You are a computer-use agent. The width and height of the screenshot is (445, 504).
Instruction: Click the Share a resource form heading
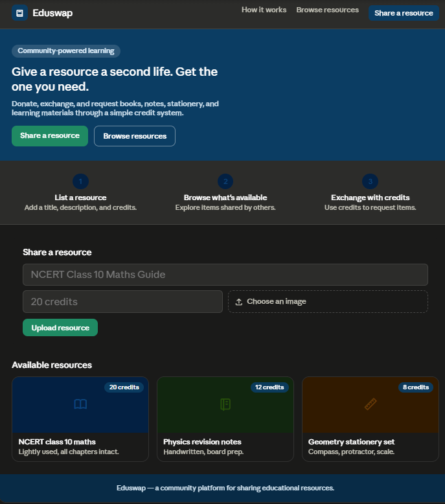tap(57, 252)
